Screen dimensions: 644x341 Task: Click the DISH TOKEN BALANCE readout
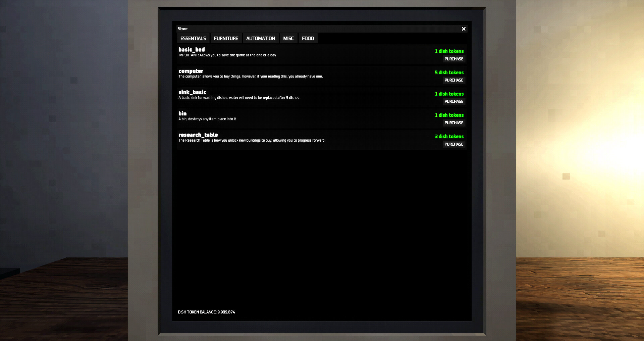coord(207,312)
